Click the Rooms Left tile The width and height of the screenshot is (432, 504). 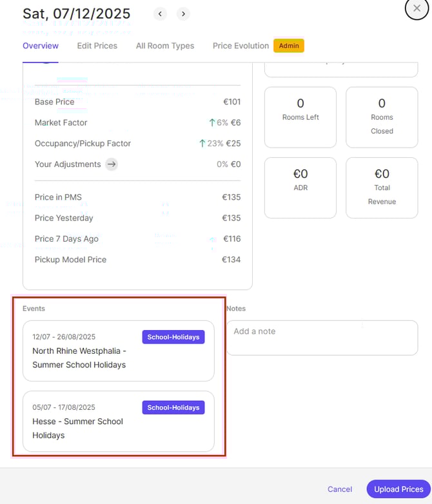point(300,117)
